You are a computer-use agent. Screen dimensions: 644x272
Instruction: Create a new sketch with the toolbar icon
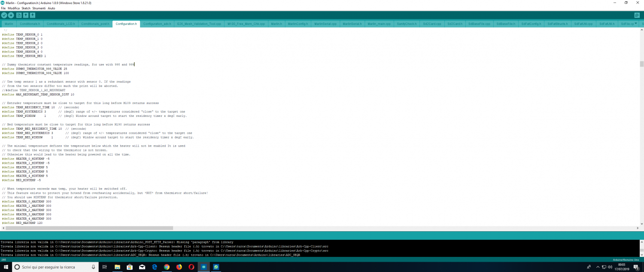pyautogui.click(x=19, y=15)
